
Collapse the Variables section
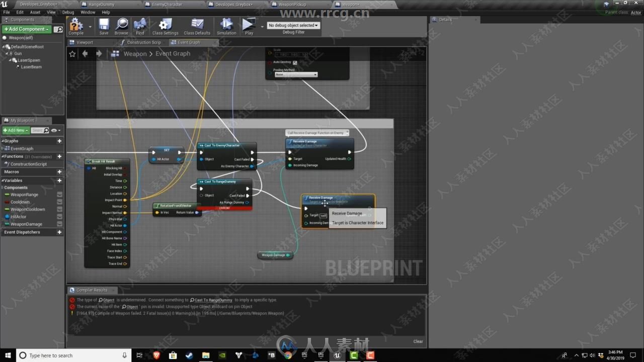point(3,180)
